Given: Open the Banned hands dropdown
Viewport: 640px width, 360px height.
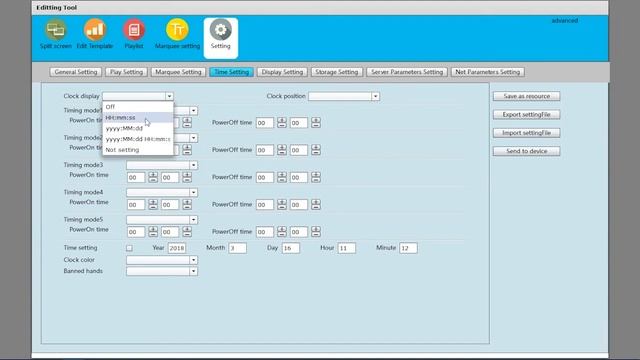Looking at the screenshot, I should 162,271.
